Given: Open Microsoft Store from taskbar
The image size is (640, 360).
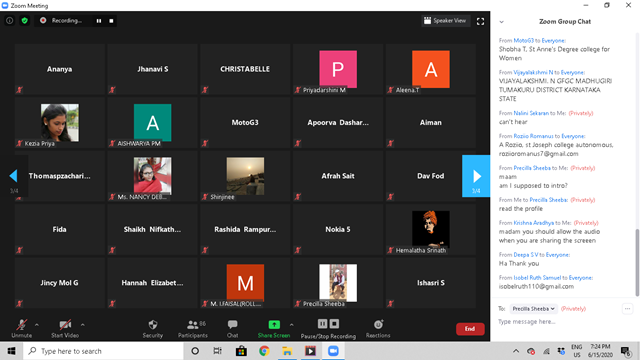Looking at the screenshot, I should 241,351.
